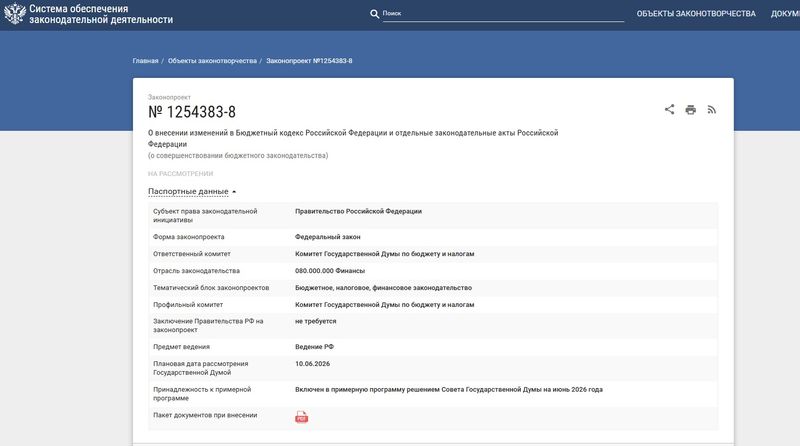Go to Главная breadcrumb link
This screenshot has height=446, width=800.
[145, 61]
